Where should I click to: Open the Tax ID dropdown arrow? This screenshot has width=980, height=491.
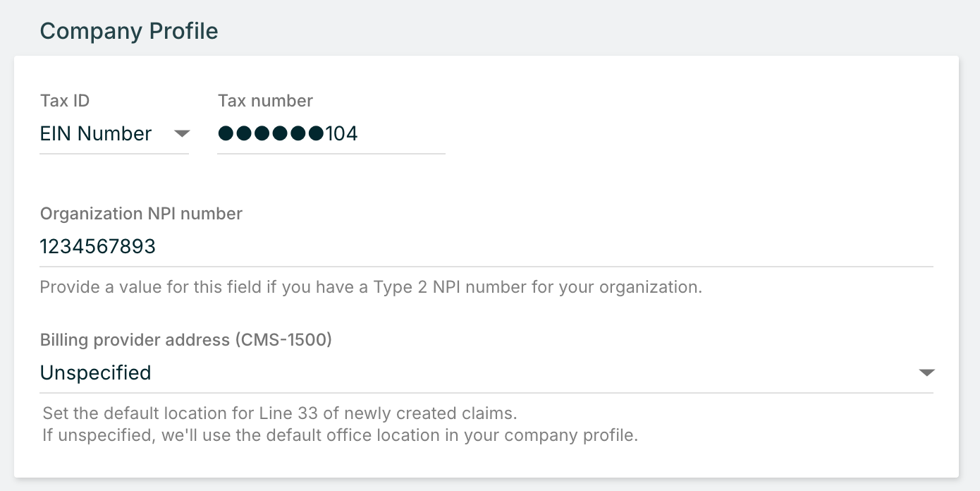tap(182, 133)
